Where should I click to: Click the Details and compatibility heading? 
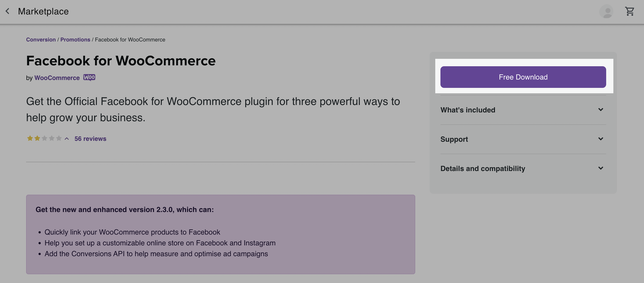[x=483, y=168]
